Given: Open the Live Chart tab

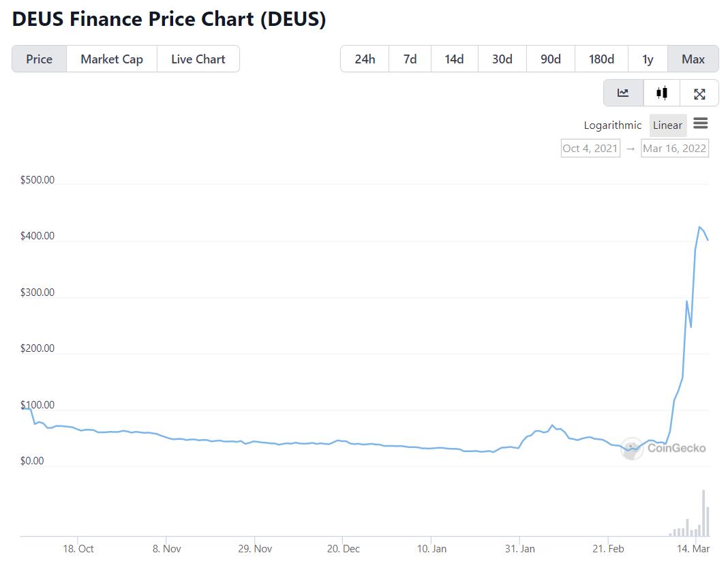Looking at the screenshot, I should (x=198, y=59).
